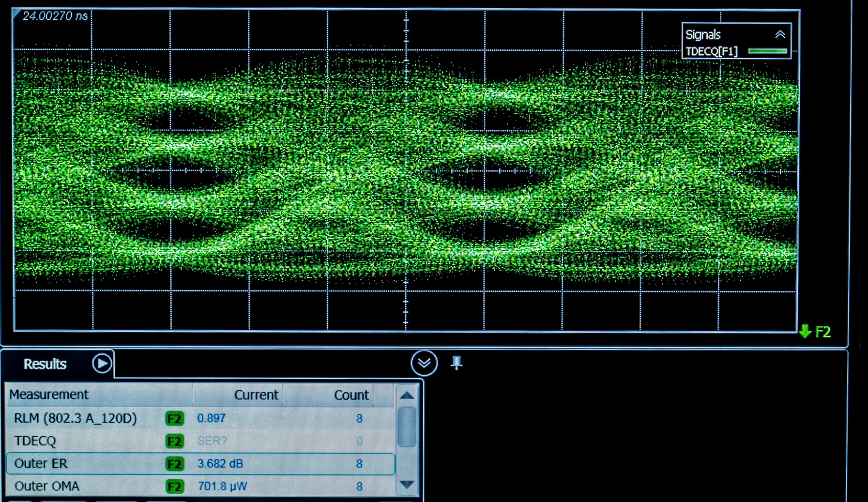The image size is (868, 502).
Task: Switch to the Results tab
Action: tap(45, 364)
